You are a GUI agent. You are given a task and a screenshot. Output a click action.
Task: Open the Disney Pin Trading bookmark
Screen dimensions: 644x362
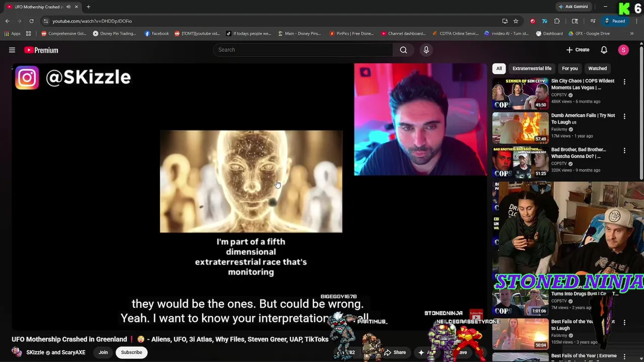point(114,34)
